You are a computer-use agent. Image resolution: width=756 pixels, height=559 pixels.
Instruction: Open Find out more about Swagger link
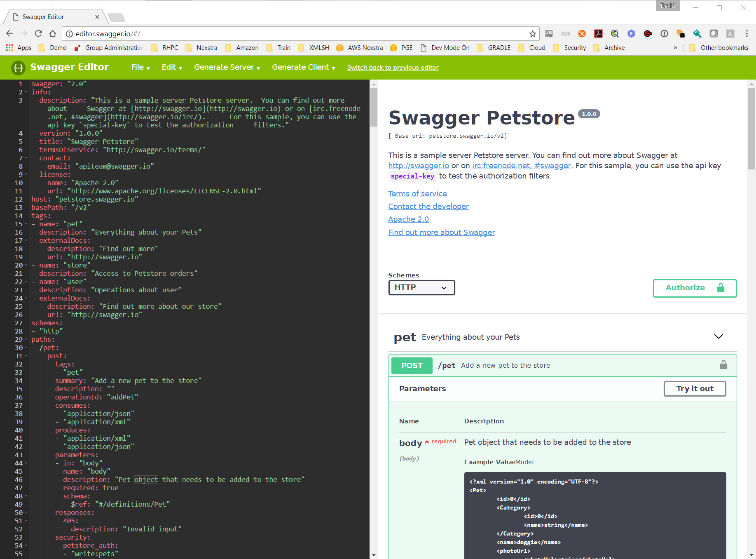point(441,232)
